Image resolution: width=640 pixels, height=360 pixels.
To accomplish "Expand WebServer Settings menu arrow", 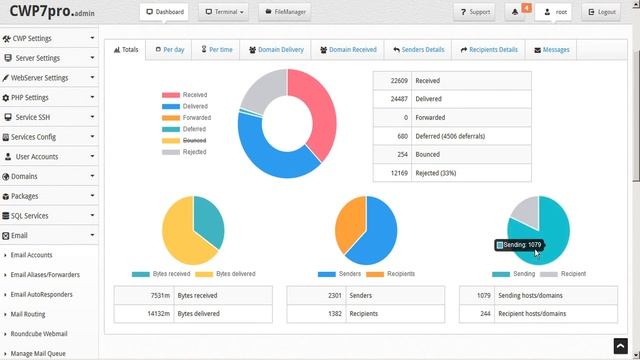I will tap(92, 77).
